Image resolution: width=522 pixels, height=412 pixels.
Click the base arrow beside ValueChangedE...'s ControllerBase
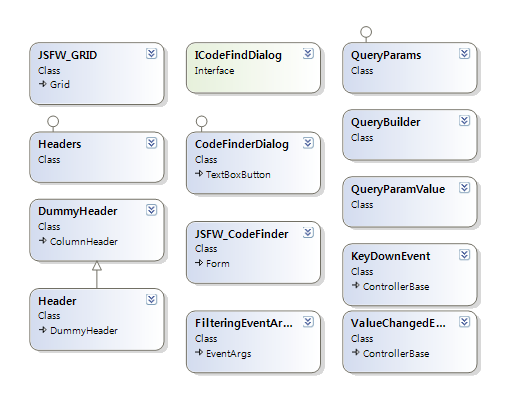click(356, 353)
